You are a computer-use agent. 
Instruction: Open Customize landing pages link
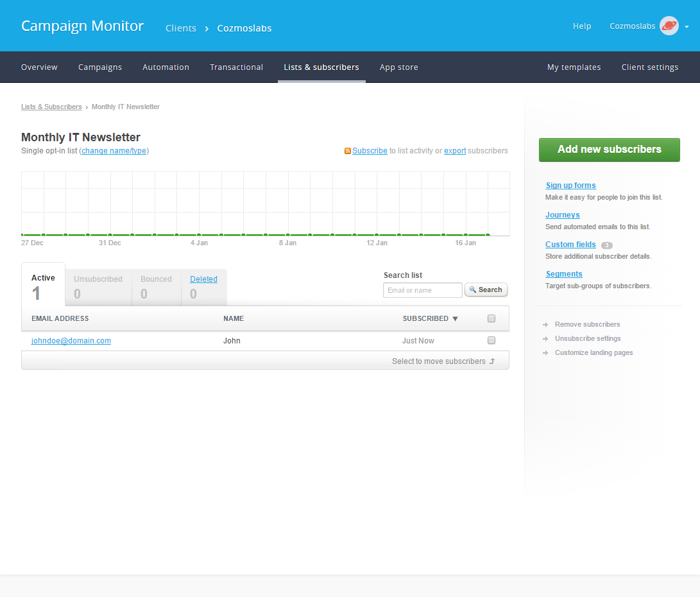click(593, 353)
